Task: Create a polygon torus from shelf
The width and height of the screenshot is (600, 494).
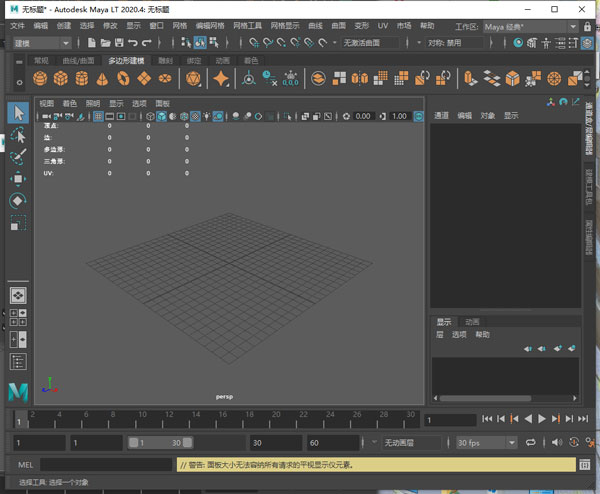Action: click(x=123, y=78)
